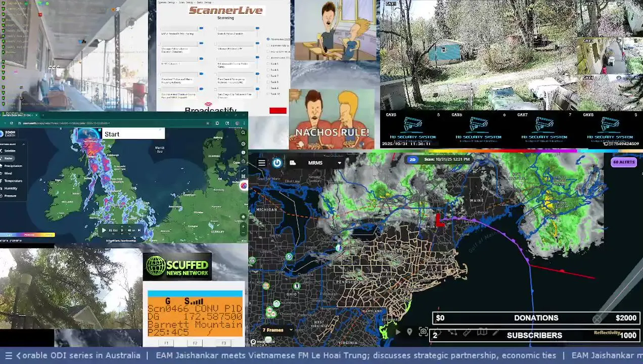Select the Bank 10 radio button

(x=268, y=94)
